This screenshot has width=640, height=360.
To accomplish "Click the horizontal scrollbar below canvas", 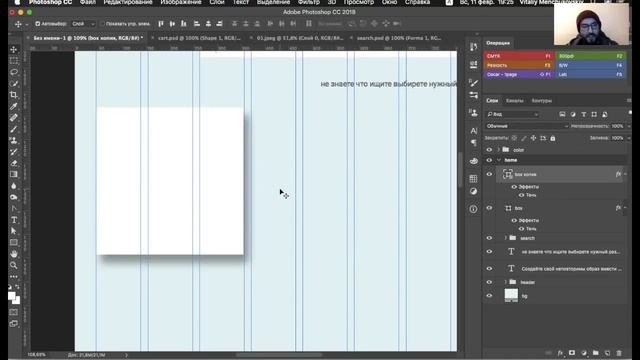I will coord(279,355).
